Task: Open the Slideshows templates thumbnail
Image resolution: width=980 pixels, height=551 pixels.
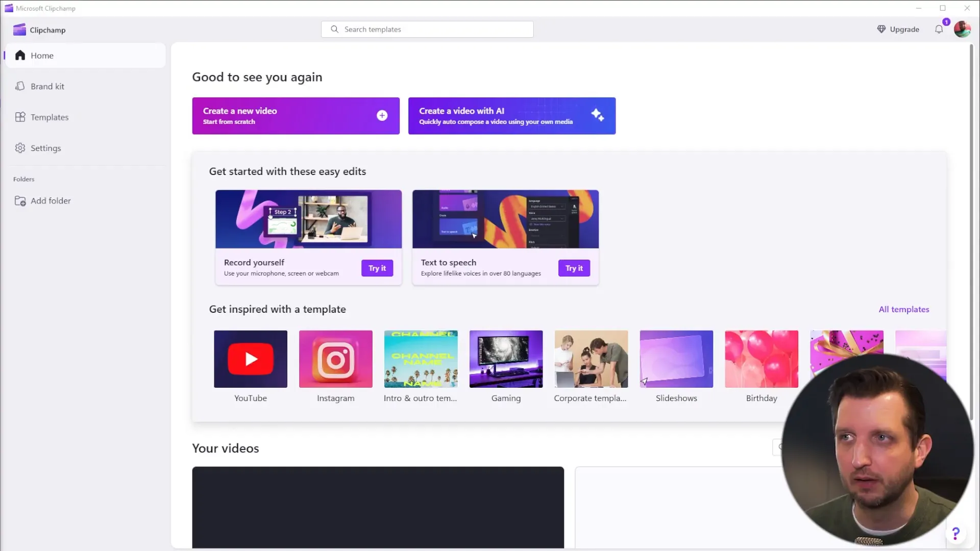Action: [x=677, y=359]
